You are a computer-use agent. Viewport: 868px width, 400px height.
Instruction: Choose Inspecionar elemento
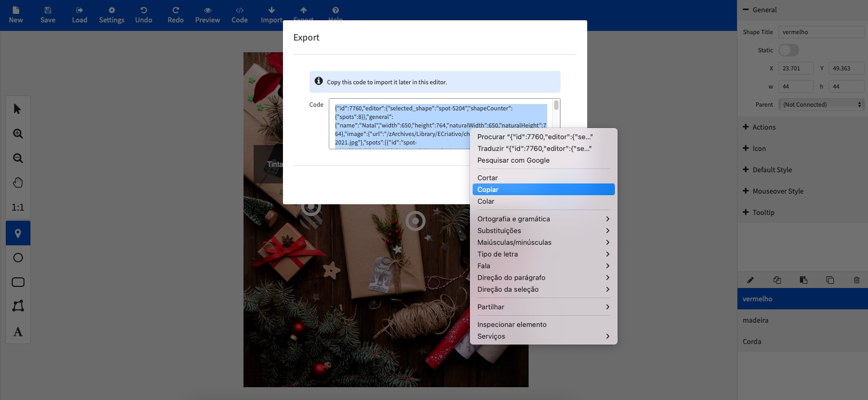(543, 324)
